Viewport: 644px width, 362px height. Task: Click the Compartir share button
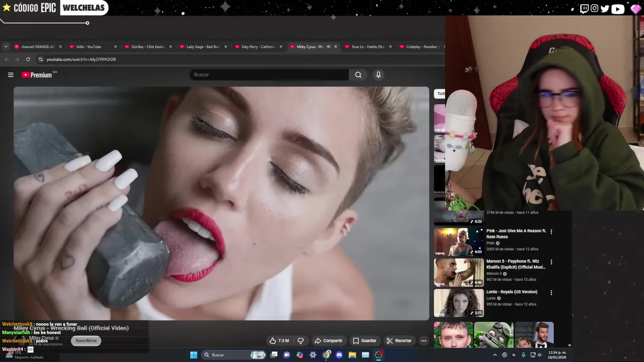point(328,340)
